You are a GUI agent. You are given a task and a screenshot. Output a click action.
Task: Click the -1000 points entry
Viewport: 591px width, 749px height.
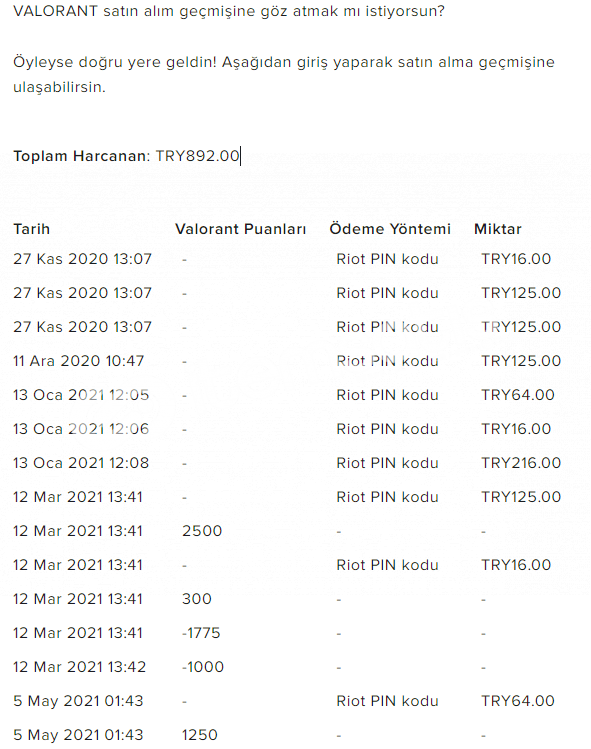point(203,667)
